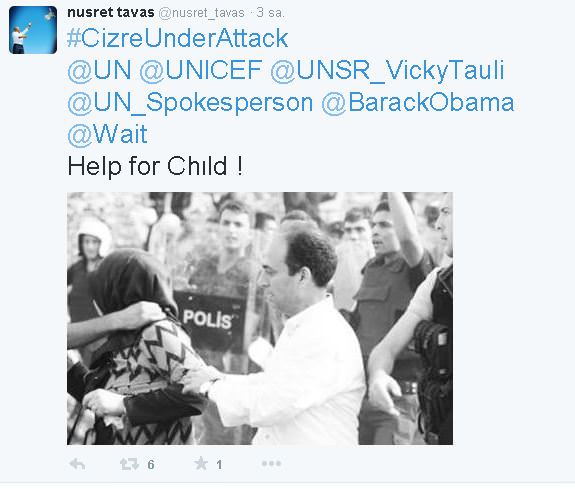The image size is (575, 489).
Task: Open the @UNICEF mention
Action: point(201,70)
